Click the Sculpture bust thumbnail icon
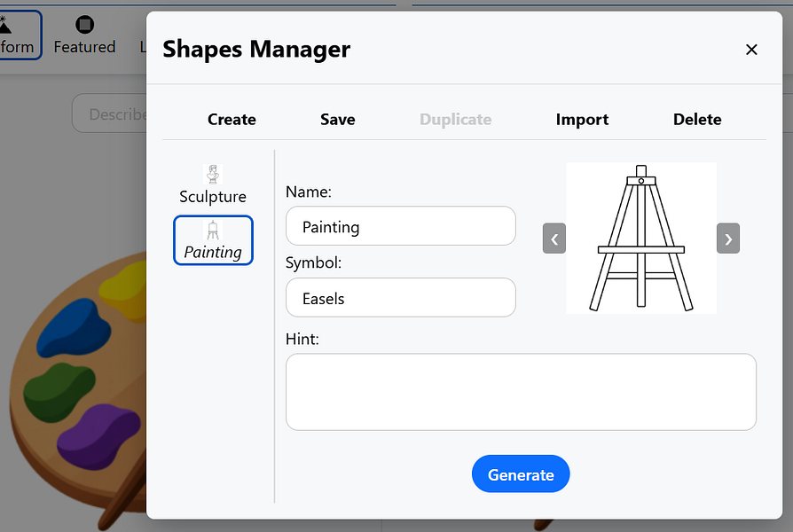The image size is (793, 532). pyautogui.click(x=213, y=175)
